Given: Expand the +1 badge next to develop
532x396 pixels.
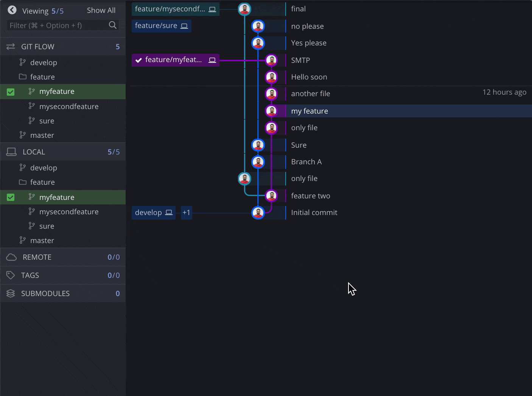Looking at the screenshot, I should pos(186,213).
